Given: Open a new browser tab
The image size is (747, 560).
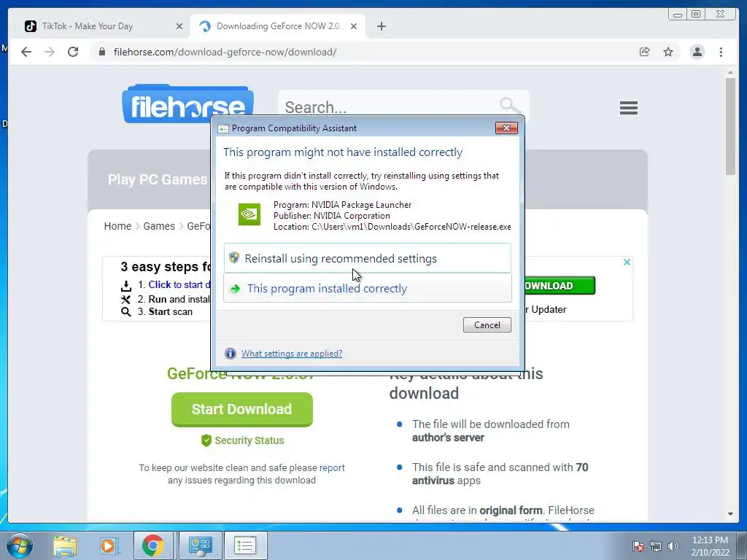Looking at the screenshot, I should [x=381, y=26].
